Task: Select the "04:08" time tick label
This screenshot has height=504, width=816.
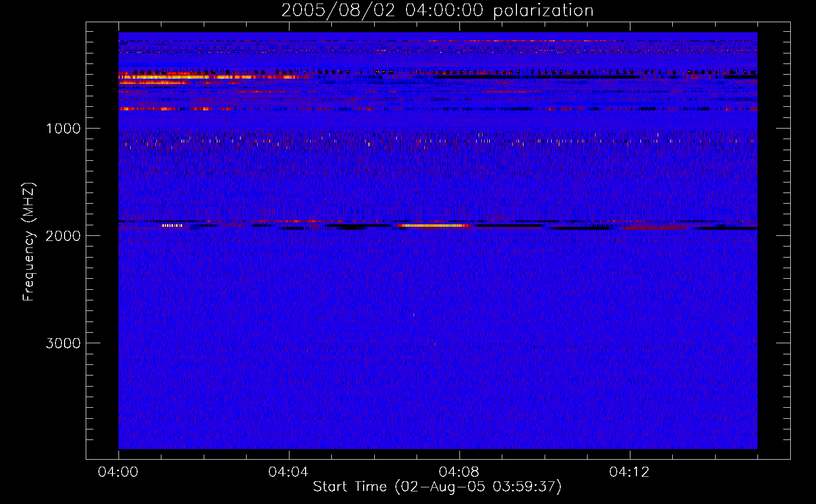Action: point(459,472)
